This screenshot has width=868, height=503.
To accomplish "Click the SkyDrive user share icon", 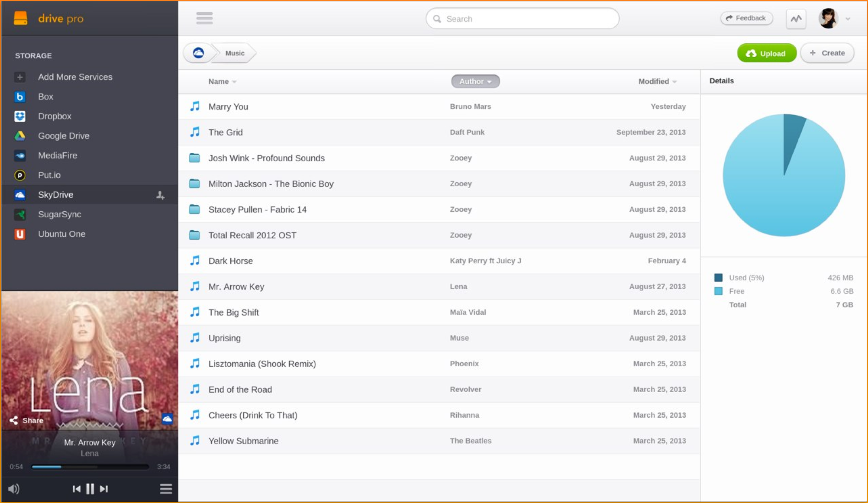I will click(160, 195).
